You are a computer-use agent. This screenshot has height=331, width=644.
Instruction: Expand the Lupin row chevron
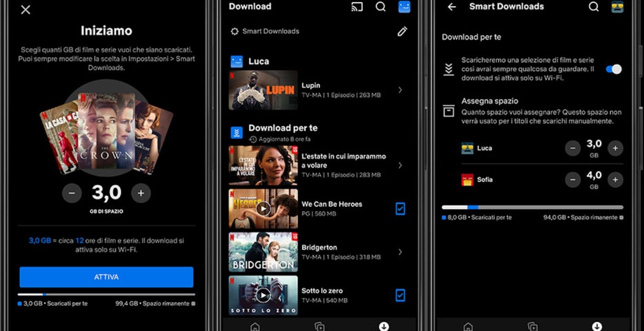click(x=400, y=90)
